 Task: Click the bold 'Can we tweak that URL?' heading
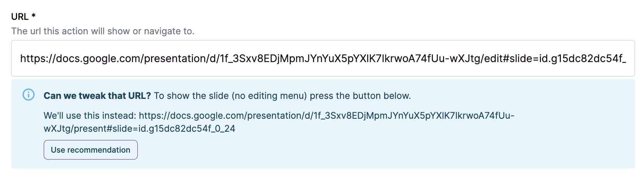[x=97, y=96]
